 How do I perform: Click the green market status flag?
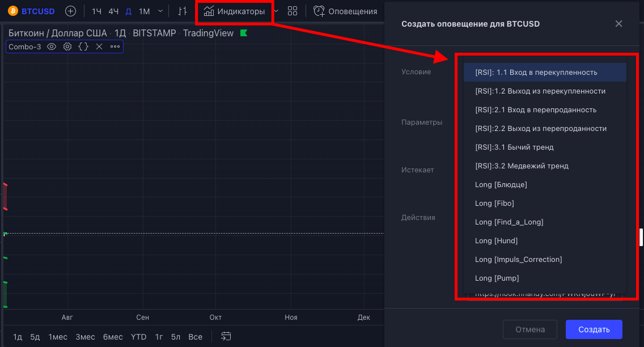(244, 33)
